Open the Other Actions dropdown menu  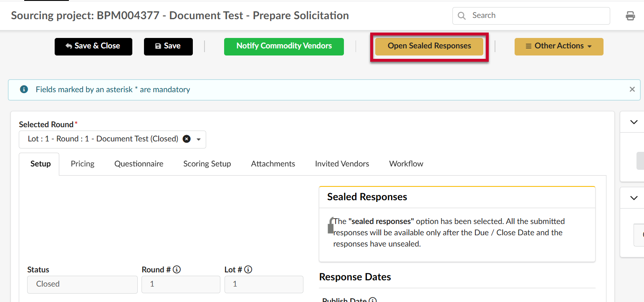pyautogui.click(x=559, y=46)
